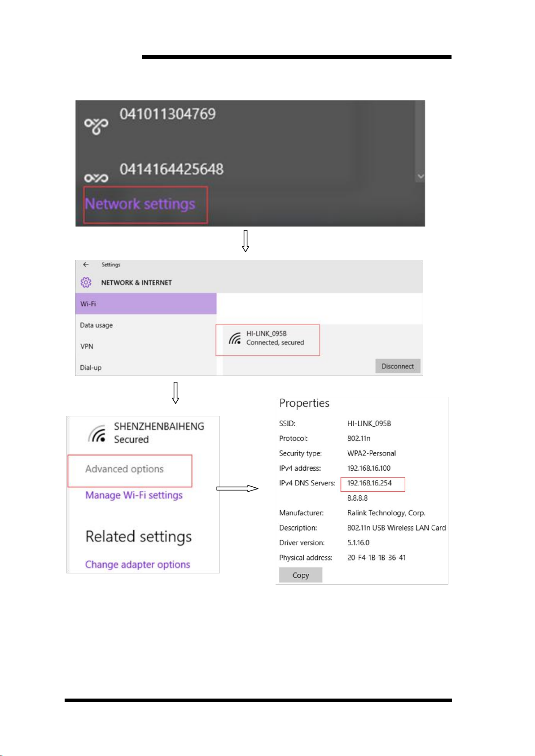Viewport: 535px width, 756px height.
Task: Click the Settings window title text
Action: pos(111,265)
